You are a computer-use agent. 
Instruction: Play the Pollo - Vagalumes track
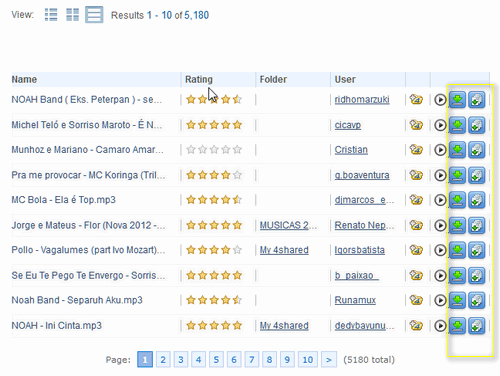point(440,250)
